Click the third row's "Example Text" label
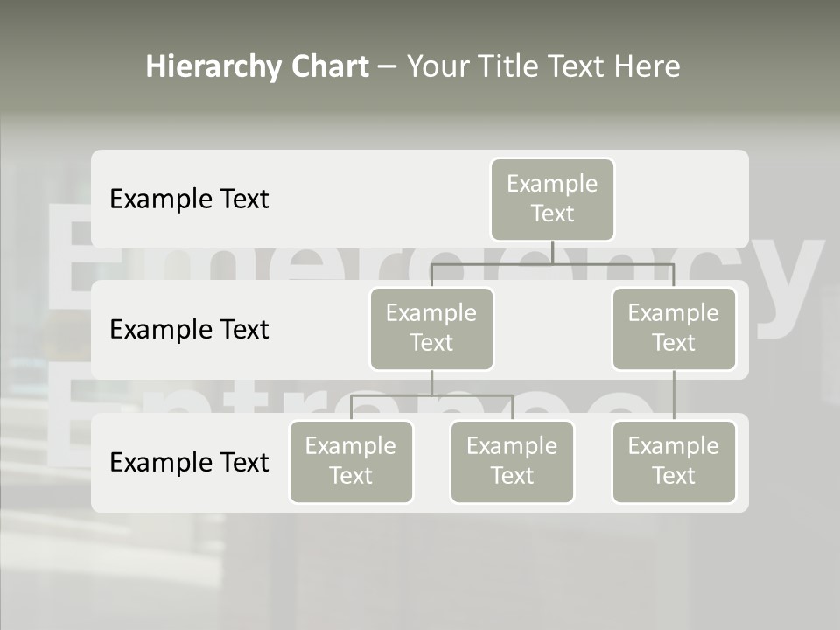Viewport: 840px width, 630px height. 189,462
